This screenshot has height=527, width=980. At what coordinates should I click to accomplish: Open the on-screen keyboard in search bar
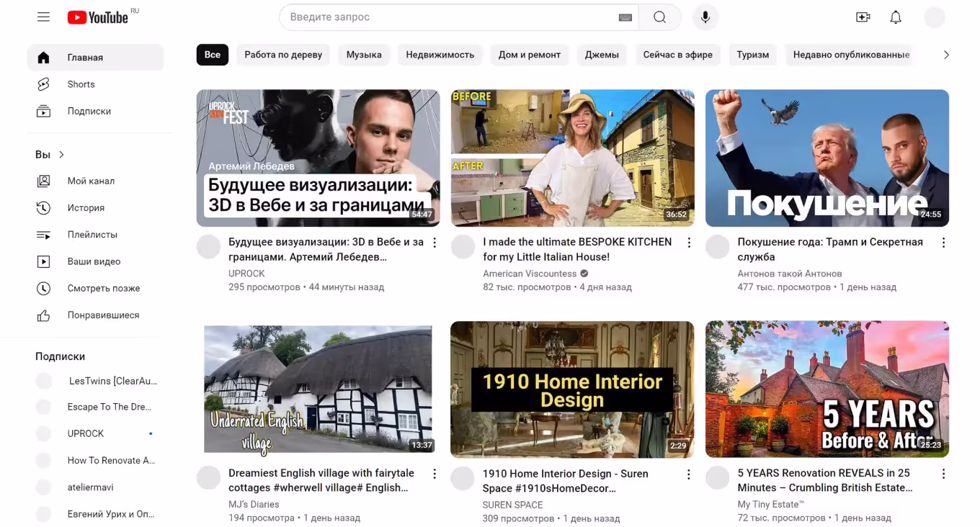pos(625,17)
